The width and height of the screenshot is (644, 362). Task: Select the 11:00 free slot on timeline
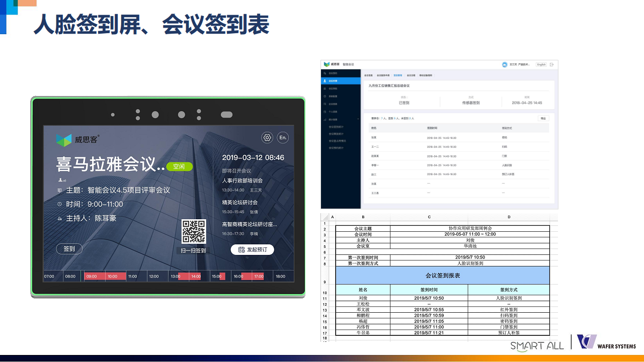click(x=136, y=276)
